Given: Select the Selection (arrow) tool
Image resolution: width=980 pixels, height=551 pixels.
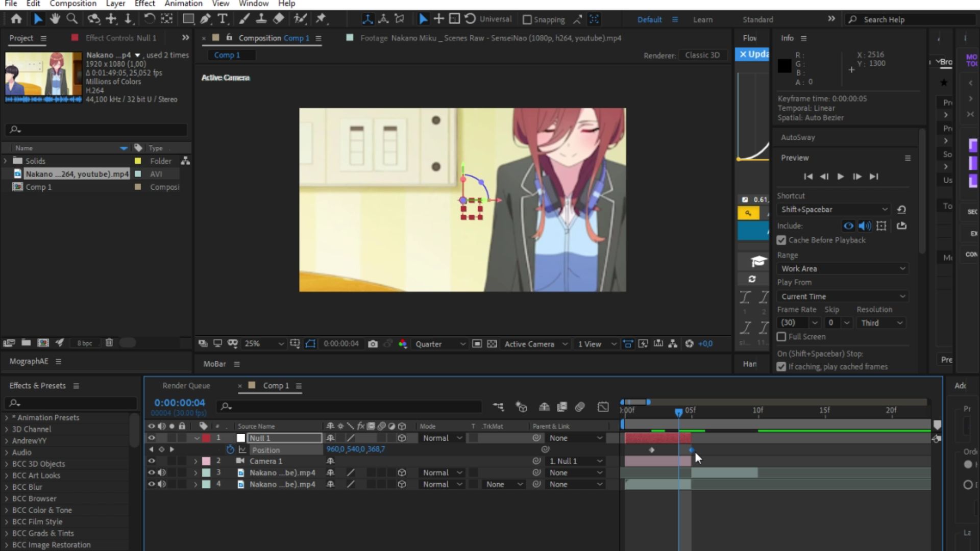Looking at the screenshot, I should tap(38, 19).
